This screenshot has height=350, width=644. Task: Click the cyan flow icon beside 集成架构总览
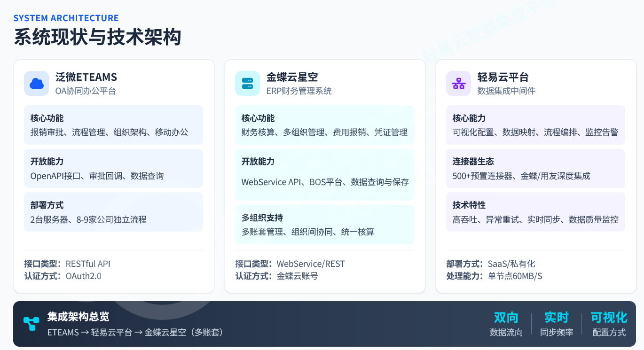coord(31,324)
